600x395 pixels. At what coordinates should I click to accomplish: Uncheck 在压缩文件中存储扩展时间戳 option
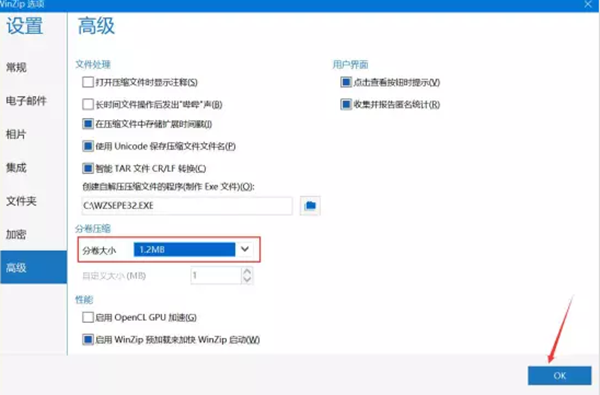(88, 124)
